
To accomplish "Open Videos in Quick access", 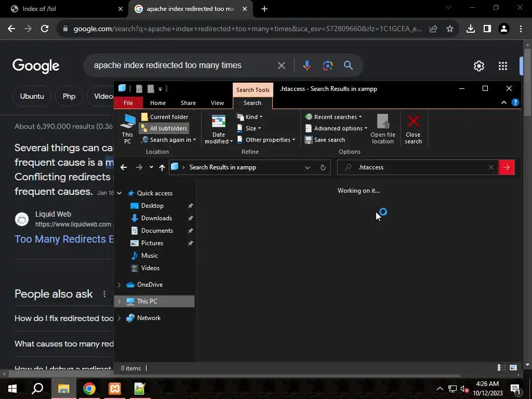I will click(150, 268).
